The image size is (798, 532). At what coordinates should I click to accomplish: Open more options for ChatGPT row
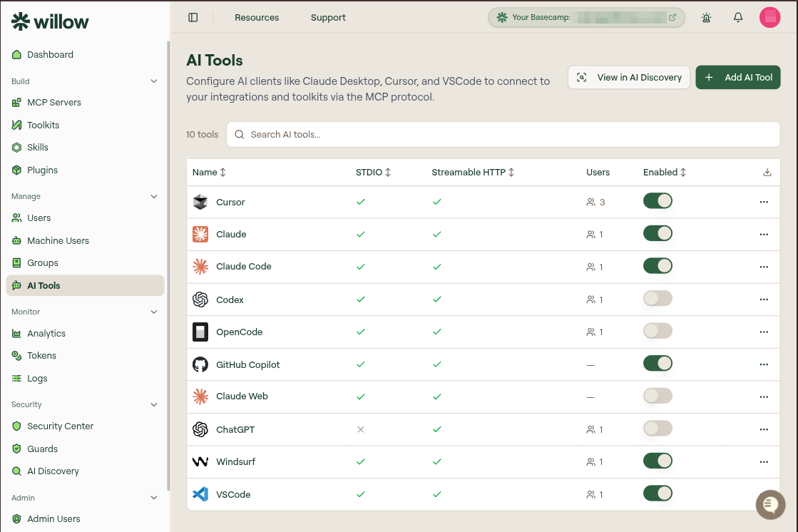[764, 430]
